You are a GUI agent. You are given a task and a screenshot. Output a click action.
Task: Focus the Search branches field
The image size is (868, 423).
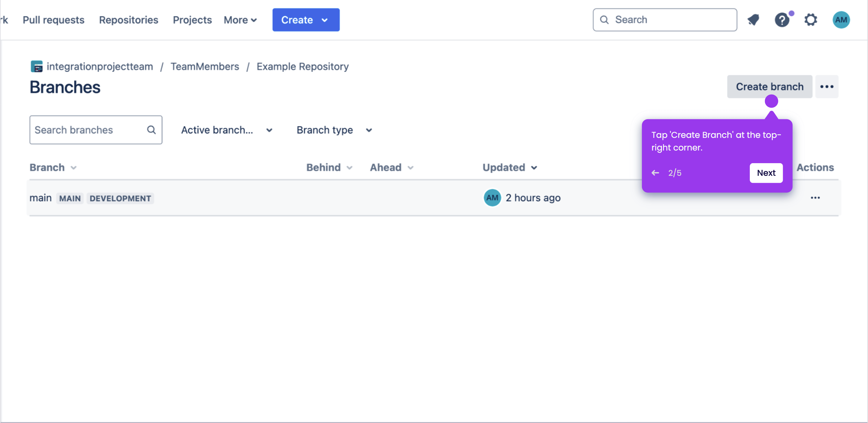point(96,130)
